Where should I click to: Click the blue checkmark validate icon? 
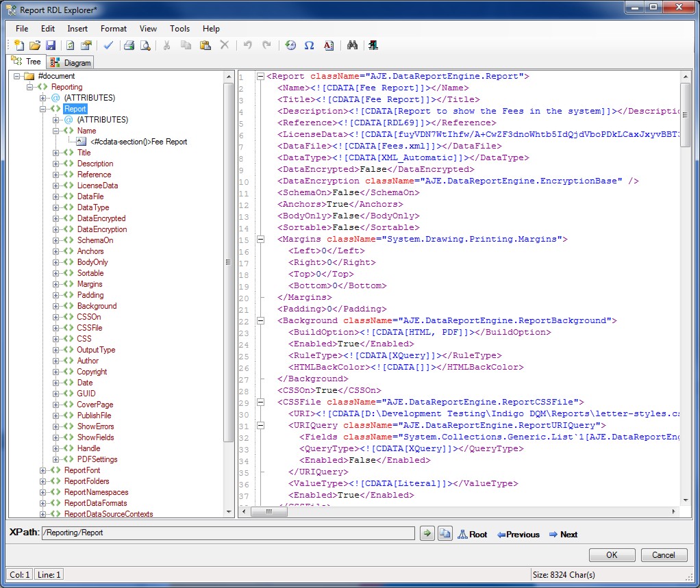[x=108, y=46]
